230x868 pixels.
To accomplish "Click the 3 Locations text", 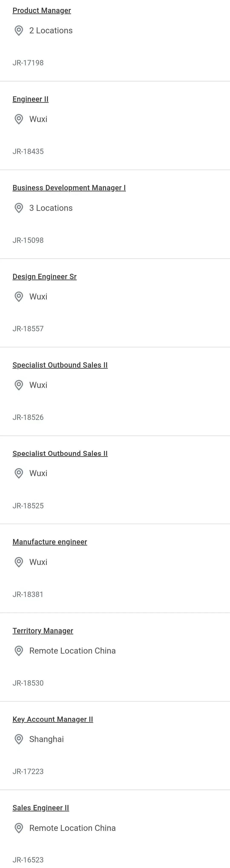I will coord(51,208).
